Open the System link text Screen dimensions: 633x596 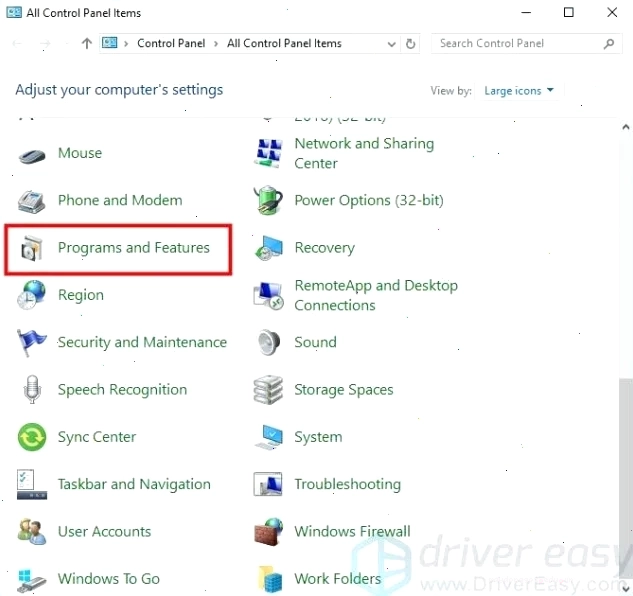tap(318, 437)
